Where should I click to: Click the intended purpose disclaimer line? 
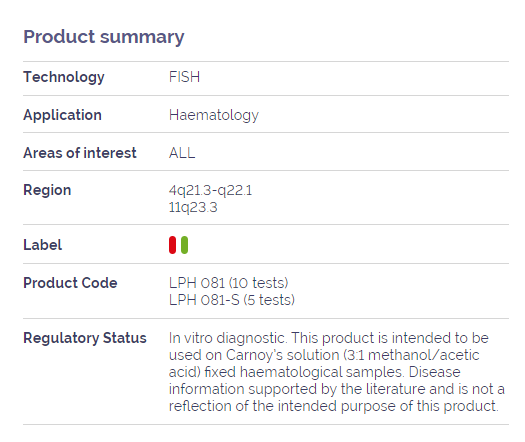[334, 406]
